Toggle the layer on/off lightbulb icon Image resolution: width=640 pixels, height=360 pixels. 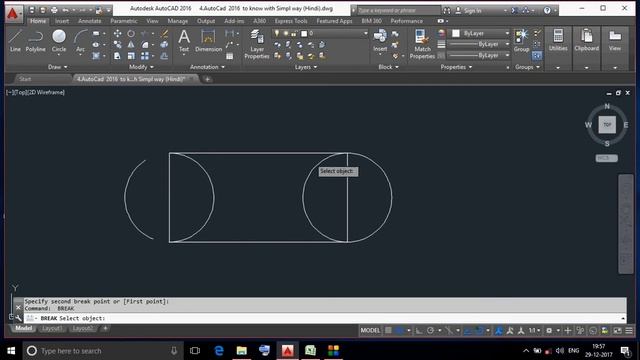click(x=277, y=33)
